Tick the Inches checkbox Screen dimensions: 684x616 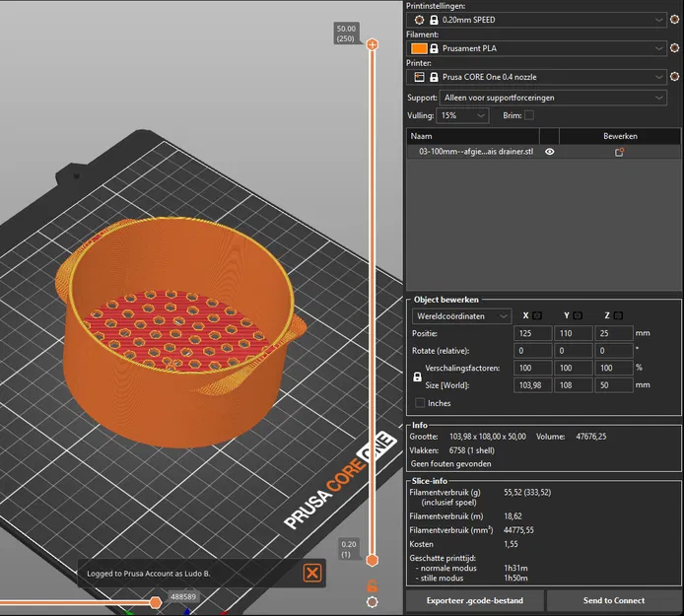tap(421, 403)
